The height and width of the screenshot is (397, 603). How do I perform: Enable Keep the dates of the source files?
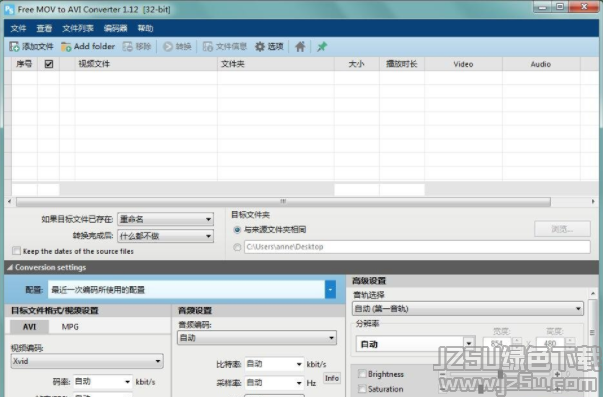(x=17, y=251)
